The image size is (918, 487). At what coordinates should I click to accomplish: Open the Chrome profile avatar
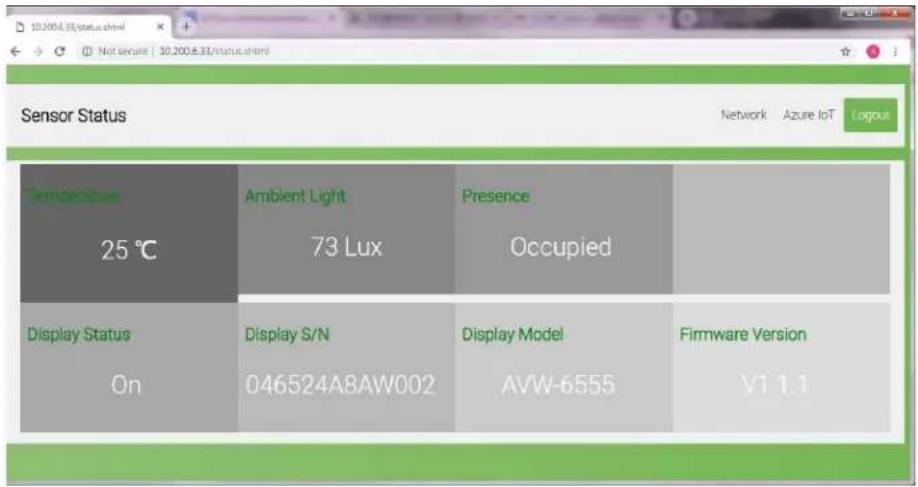pos(874,52)
